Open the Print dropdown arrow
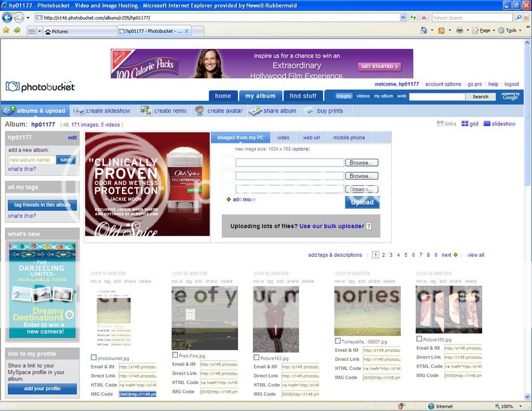 [x=468, y=31]
